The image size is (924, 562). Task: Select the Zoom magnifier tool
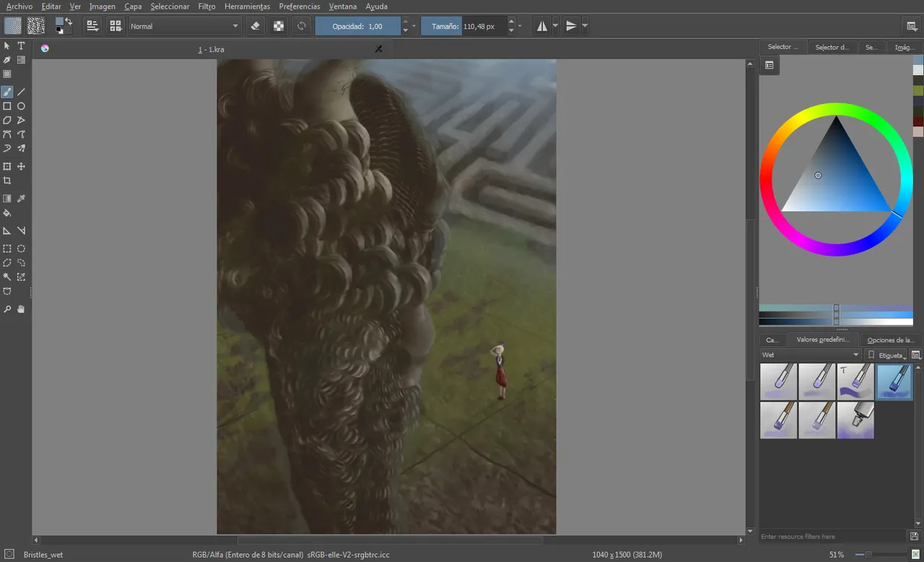click(x=7, y=309)
